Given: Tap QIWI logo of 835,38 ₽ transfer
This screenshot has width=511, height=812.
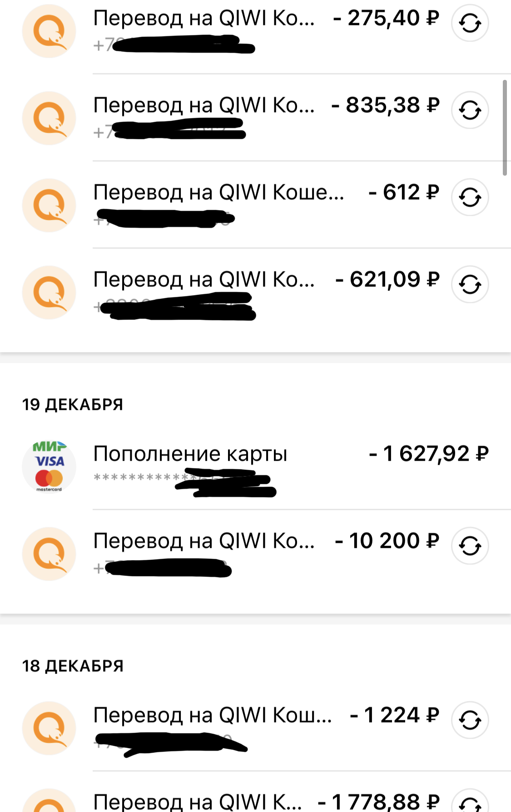Looking at the screenshot, I should (x=49, y=118).
